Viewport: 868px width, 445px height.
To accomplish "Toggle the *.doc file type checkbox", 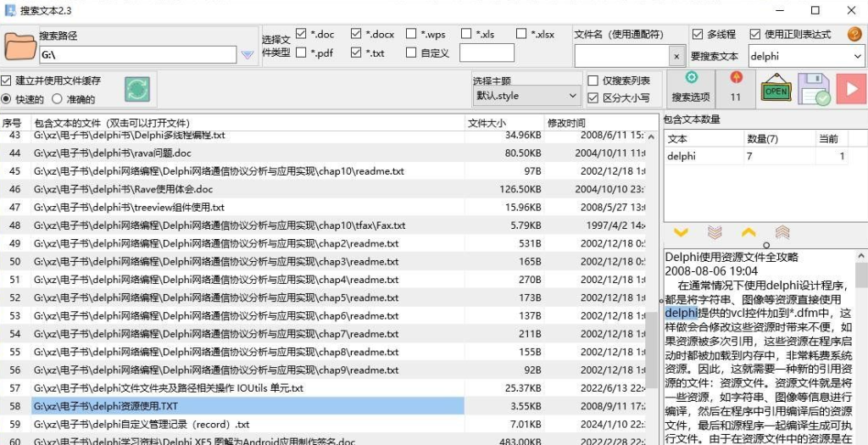I will click(301, 34).
